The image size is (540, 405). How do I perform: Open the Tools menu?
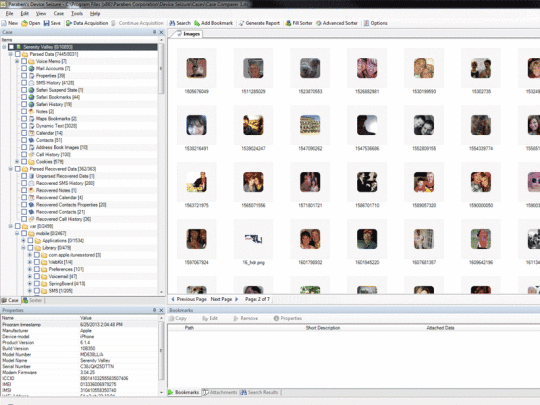click(x=77, y=13)
